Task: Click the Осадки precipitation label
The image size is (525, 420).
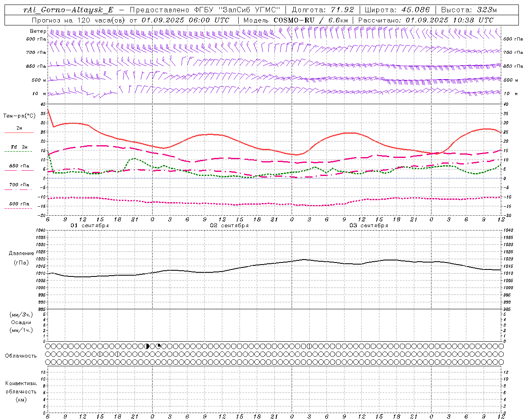Action: coord(21,322)
